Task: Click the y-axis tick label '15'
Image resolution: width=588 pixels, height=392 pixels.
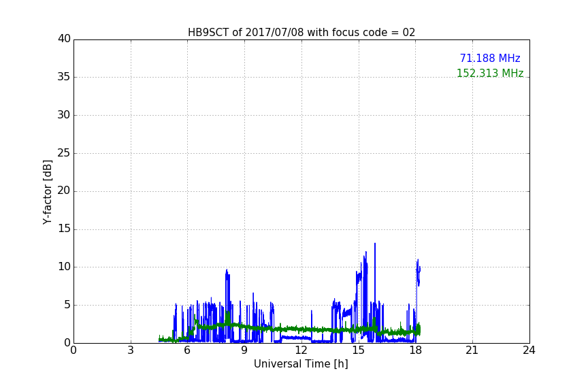Action: coord(64,229)
